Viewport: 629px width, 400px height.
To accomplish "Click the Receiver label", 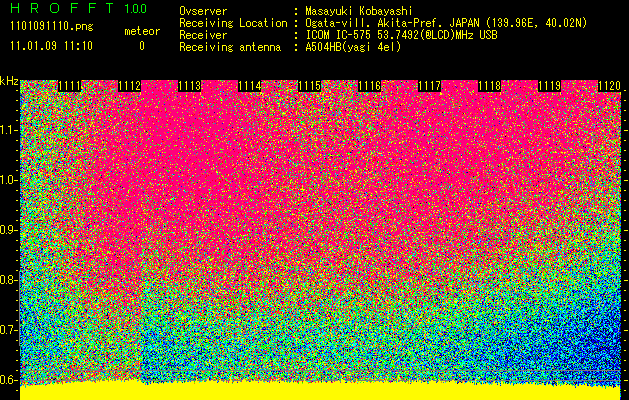I will (x=203, y=35).
